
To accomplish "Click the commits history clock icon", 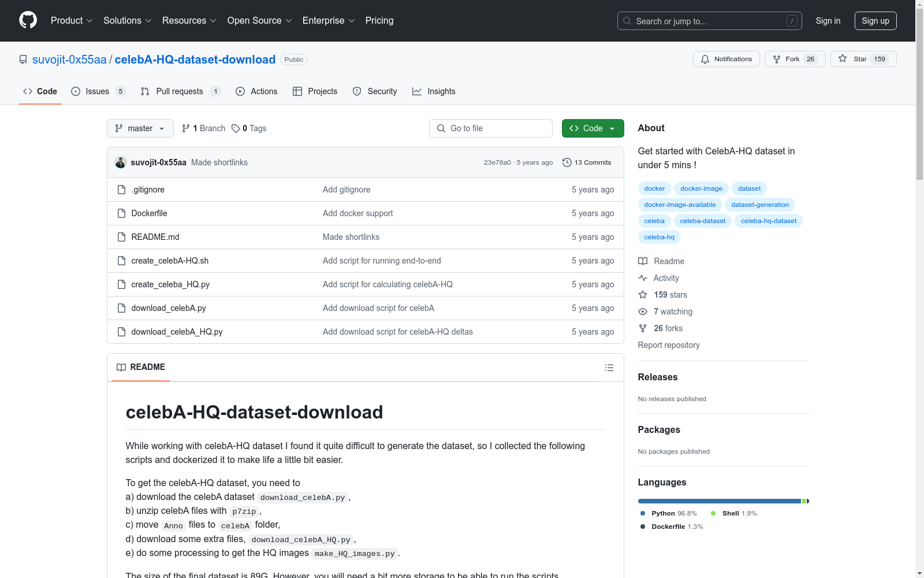I will (x=567, y=162).
